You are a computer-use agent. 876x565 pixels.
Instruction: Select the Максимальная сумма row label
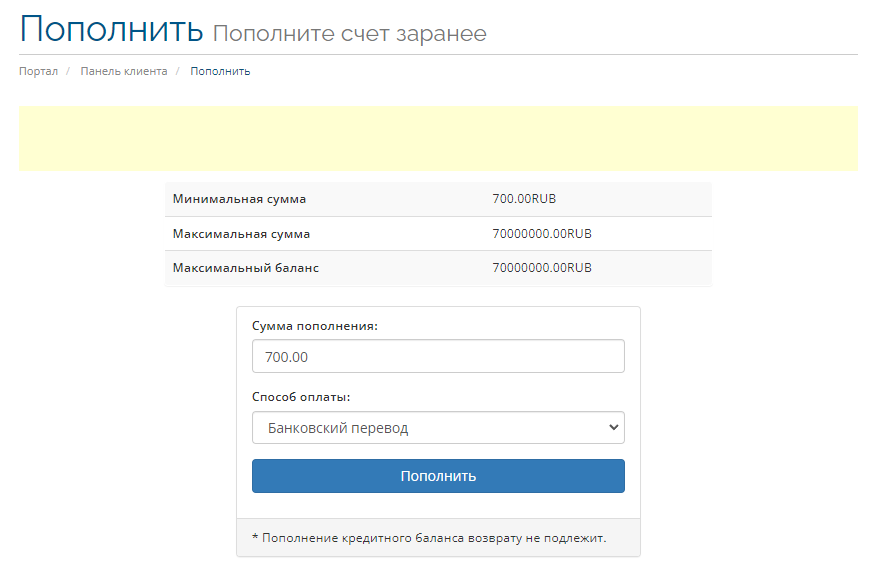point(241,234)
